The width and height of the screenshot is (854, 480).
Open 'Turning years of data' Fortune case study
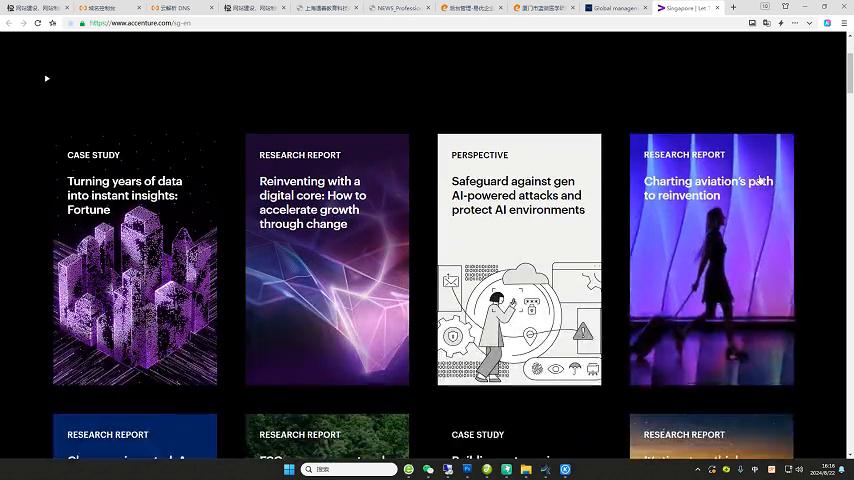(135, 259)
